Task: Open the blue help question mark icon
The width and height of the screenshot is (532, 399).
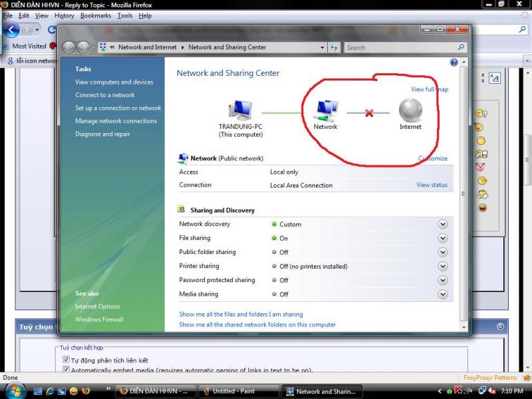Action: (454, 62)
